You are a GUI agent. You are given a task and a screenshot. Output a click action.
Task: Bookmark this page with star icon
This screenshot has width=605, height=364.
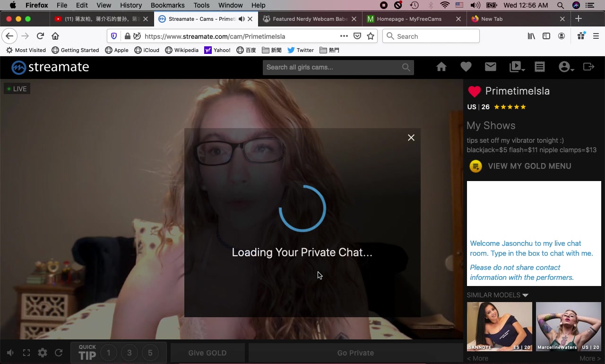tap(371, 36)
